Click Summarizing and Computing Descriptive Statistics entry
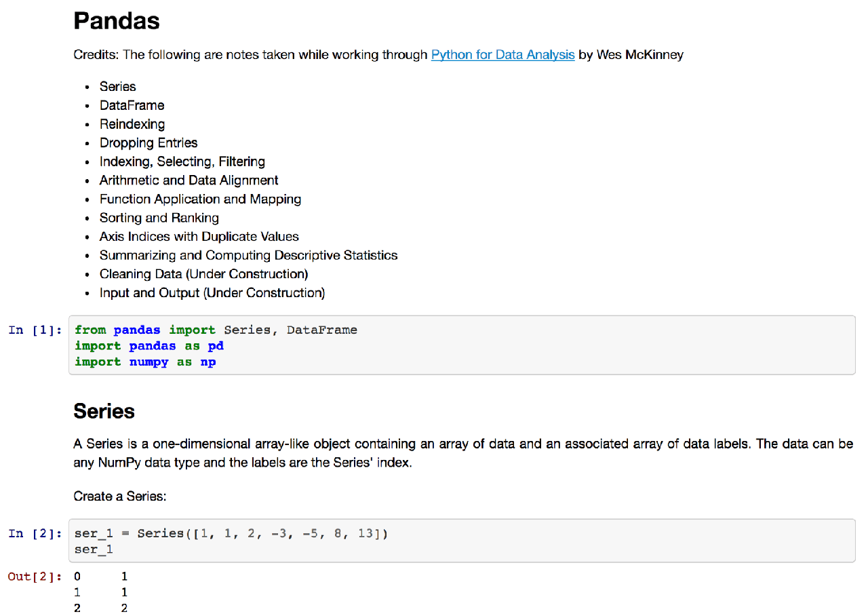 tap(248, 255)
